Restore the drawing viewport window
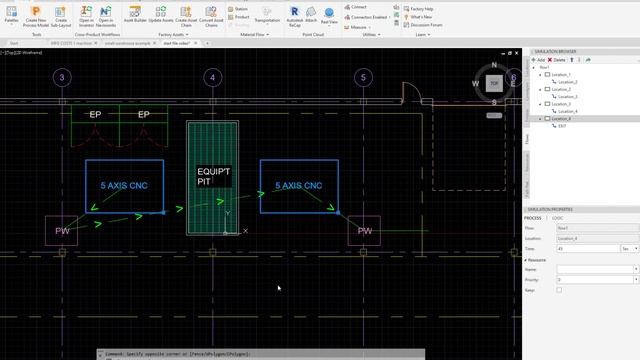 coord(510,53)
